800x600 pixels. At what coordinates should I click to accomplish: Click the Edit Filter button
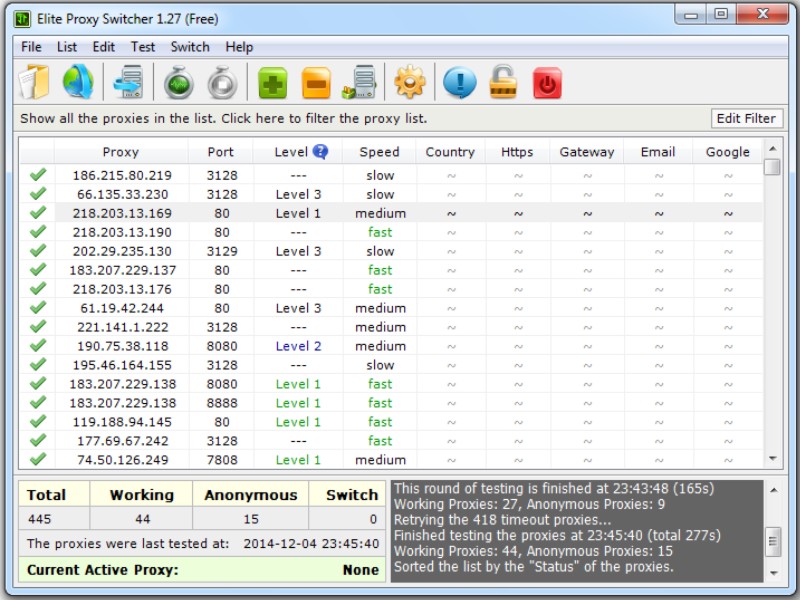(746, 118)
